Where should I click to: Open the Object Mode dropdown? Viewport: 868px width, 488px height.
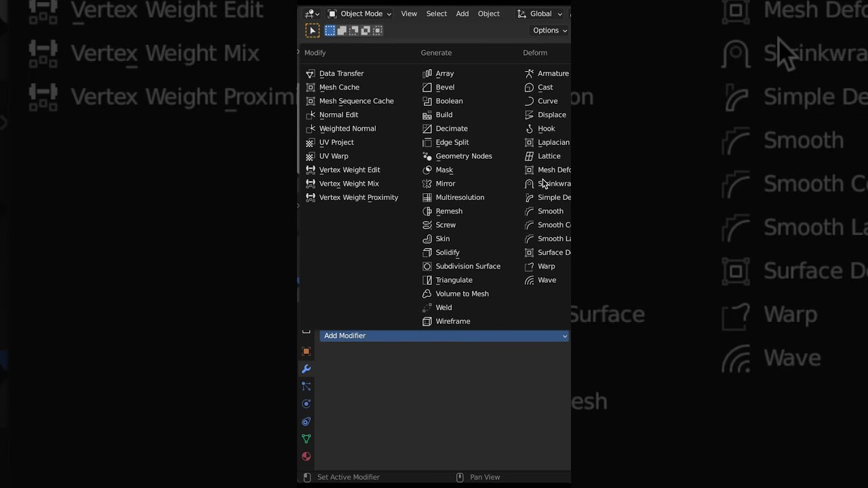pyautogui.click(x=359, y=14)
